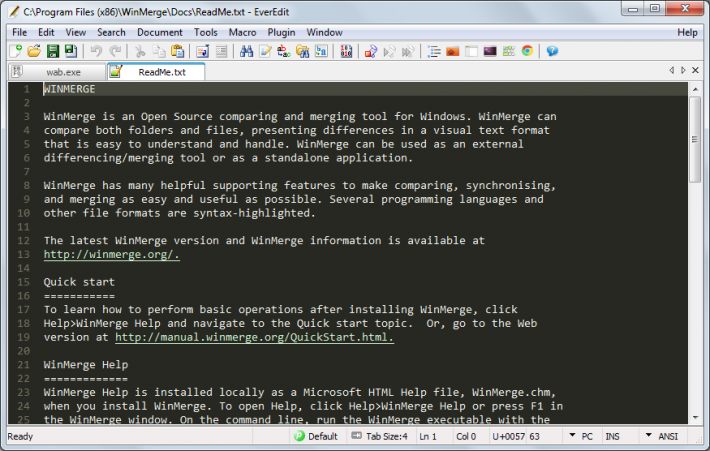
Task: Open the Window menu
Action: [324, 33]
